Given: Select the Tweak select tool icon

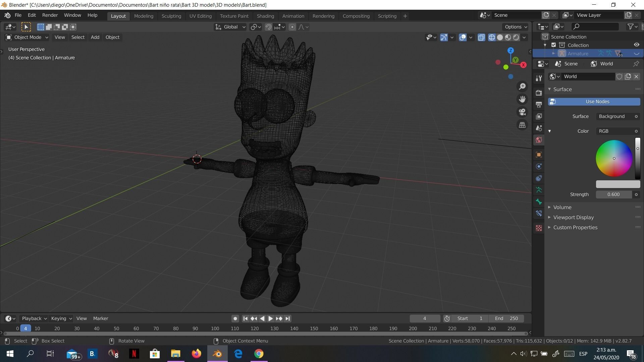Looking at the screenshot, I should tap(26, 27).
